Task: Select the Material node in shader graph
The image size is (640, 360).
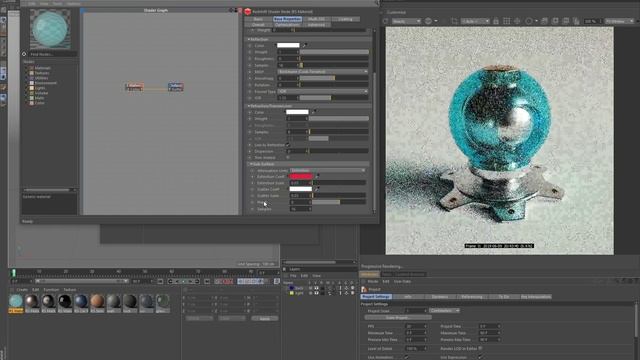Action: (x=134, y=87)
